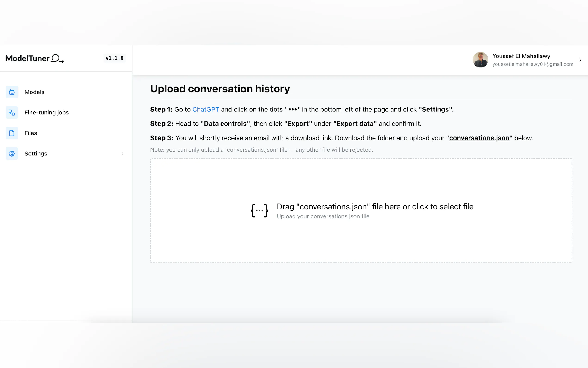
Task: Click 'Drag conversations.json file here' text
Action: click(x=375, y=207)
